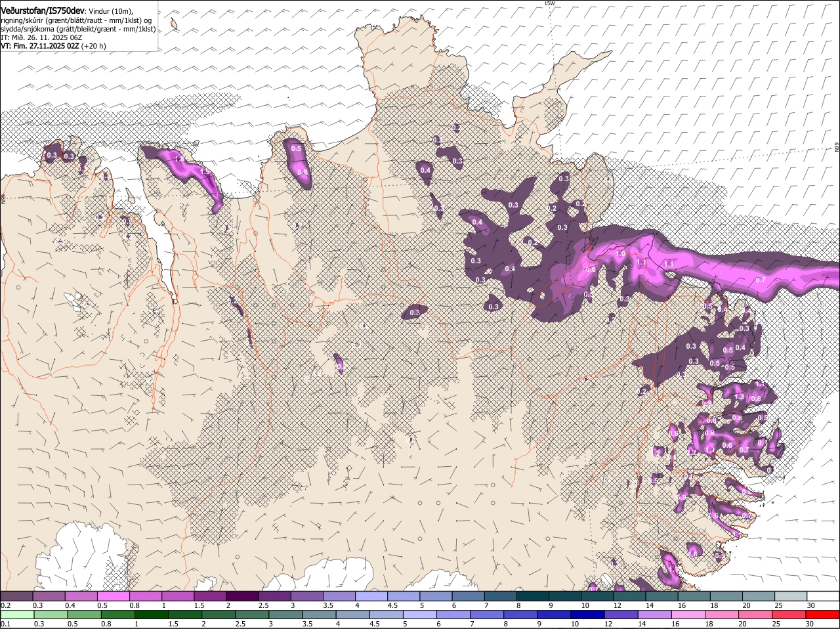The width and height of the screenshot is (840, 629).
Task: Select the purple-row legend swatch between 0.3 and 0.4
Action: [x=49, y=596]
